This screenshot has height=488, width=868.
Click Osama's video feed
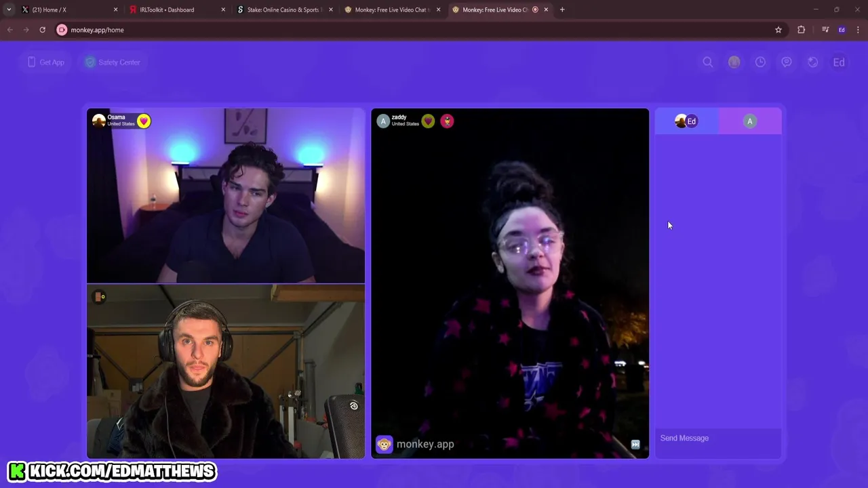click(x=226, y=195)
